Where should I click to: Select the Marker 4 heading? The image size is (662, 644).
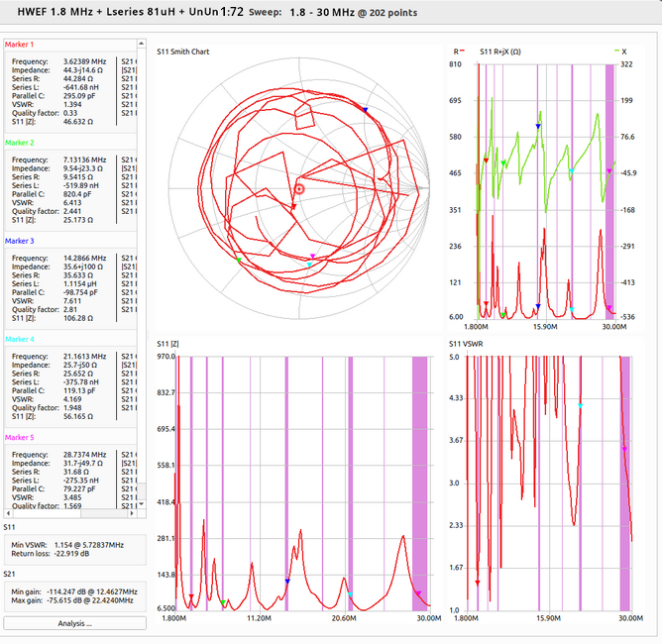[20, 339]
